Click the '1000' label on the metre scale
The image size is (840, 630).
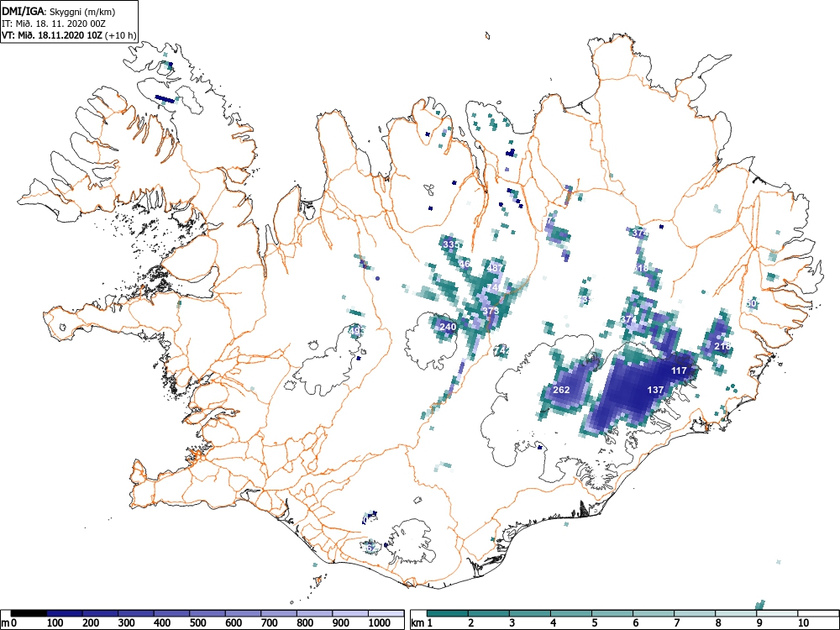tap(380, 623)
